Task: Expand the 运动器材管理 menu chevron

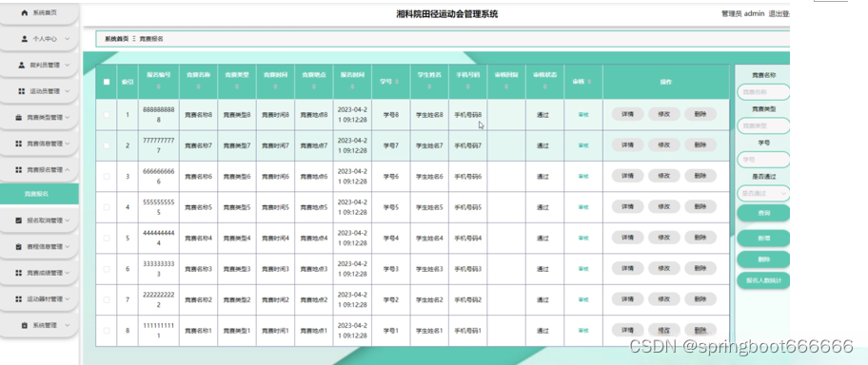Action: pos(67,298)
